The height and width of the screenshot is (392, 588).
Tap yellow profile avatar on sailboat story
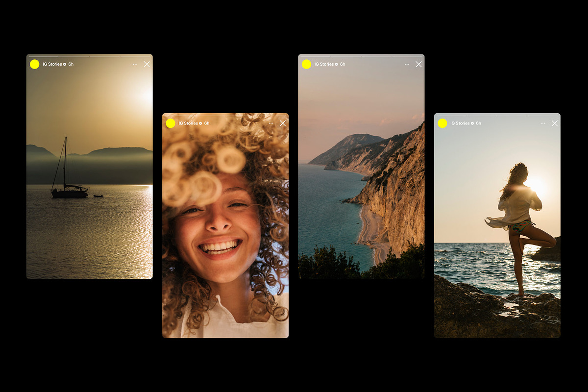pyautogui.click(x=34, y=64)
